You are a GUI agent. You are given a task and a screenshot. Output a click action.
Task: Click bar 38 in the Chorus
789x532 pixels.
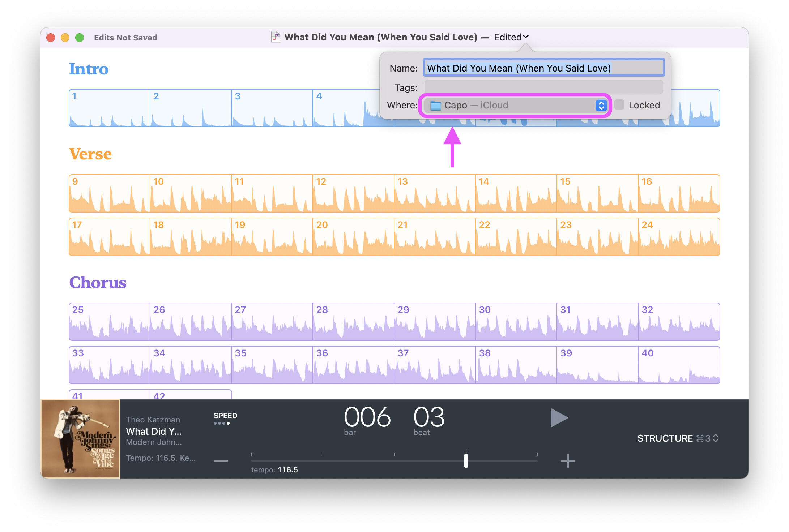coord(516,365)
